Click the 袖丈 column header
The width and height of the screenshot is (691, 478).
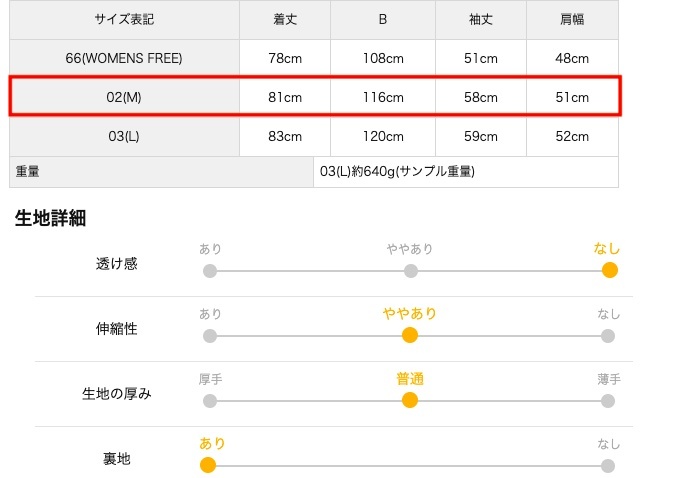pyautogui.click(x=481, y=19)
